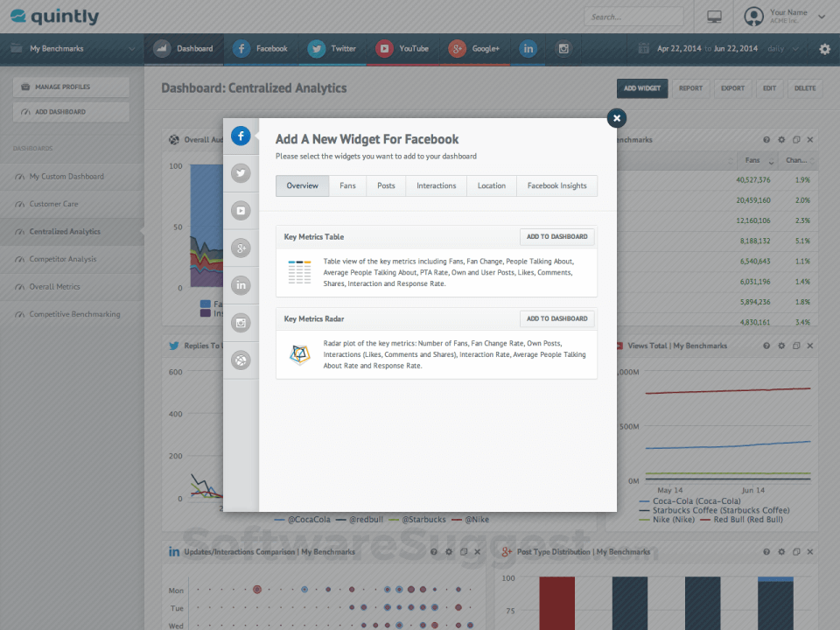The height and width of the screenshot is (630, 840).
Task: Switch to the Interactions tab in the widget dialog
Action: (x=436, y=185)
